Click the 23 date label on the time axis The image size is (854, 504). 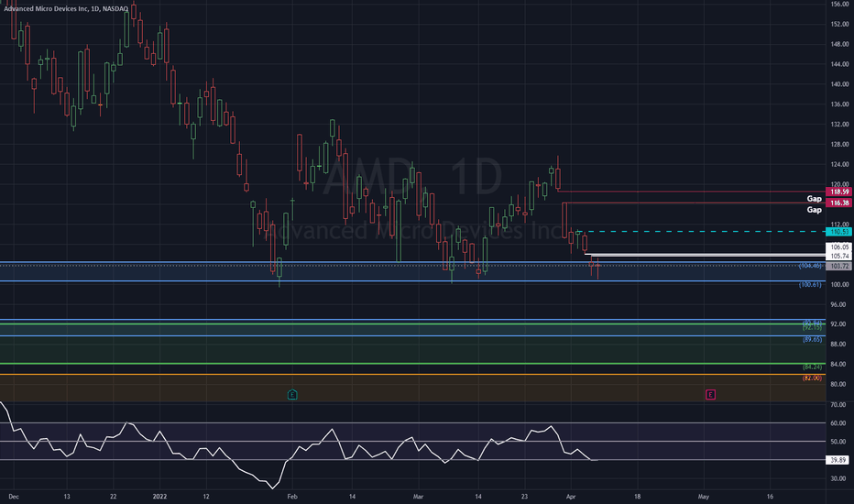[524, 497]
